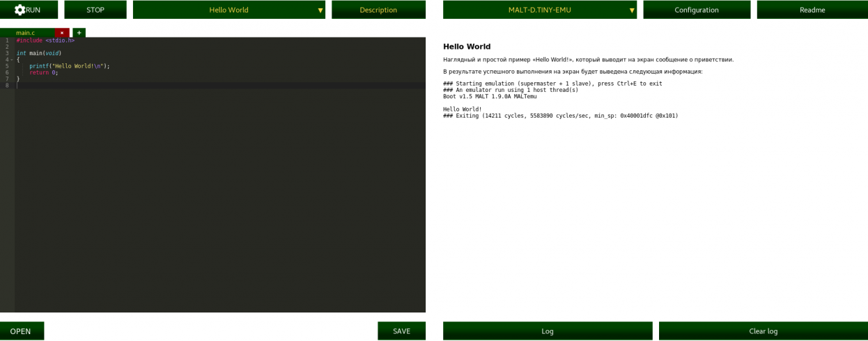
Task: Click the '### Exiting (14211 cycles' output line
Action: tap(560, 116)
